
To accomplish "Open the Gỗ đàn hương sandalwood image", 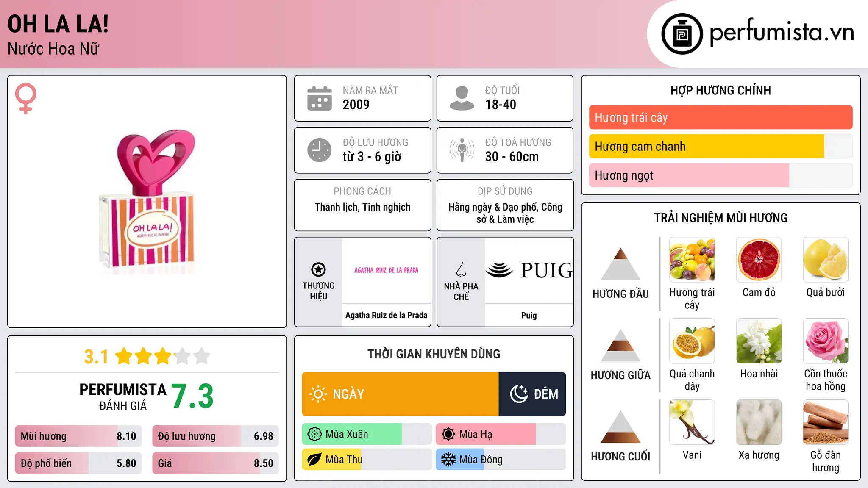I will 826,422.
